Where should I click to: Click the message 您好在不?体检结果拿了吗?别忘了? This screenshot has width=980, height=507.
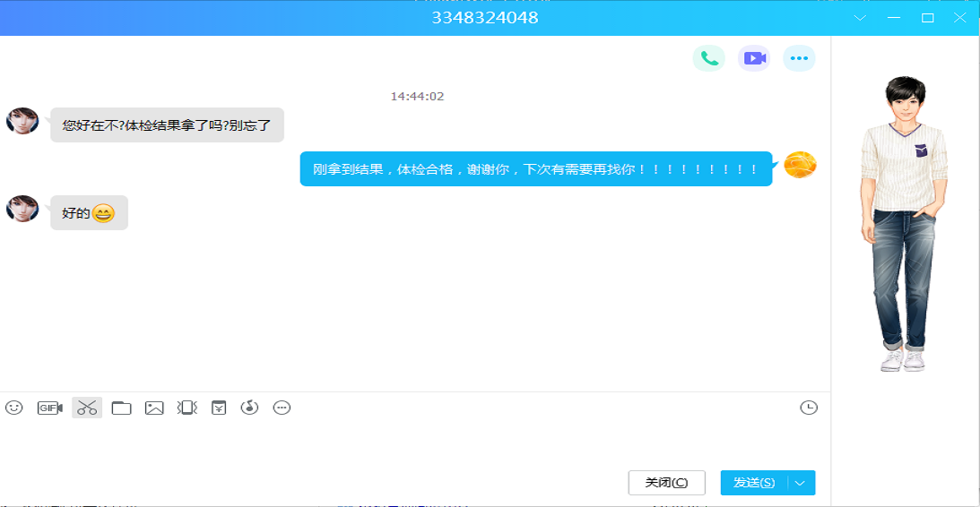tap(167, 125)
